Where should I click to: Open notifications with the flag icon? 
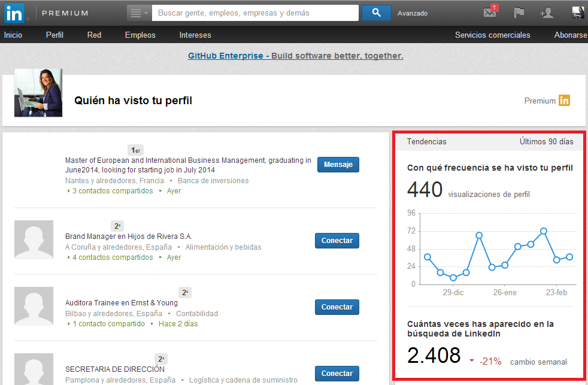518,12
